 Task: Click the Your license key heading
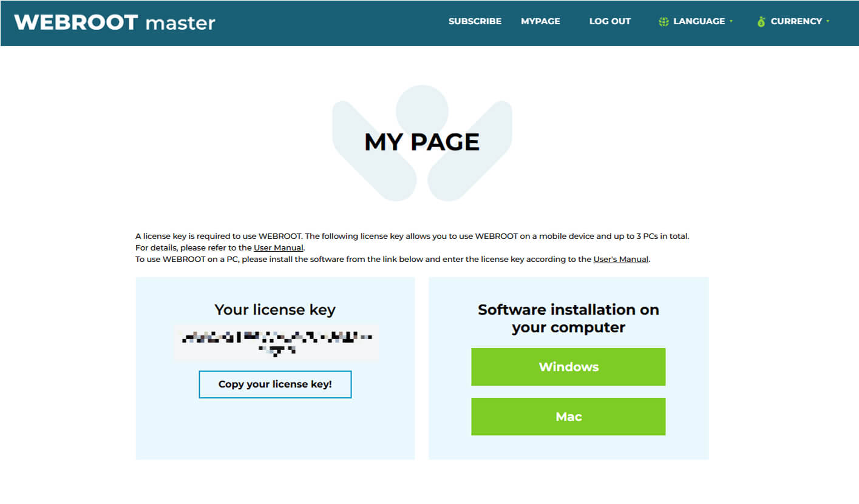[275, 310]
